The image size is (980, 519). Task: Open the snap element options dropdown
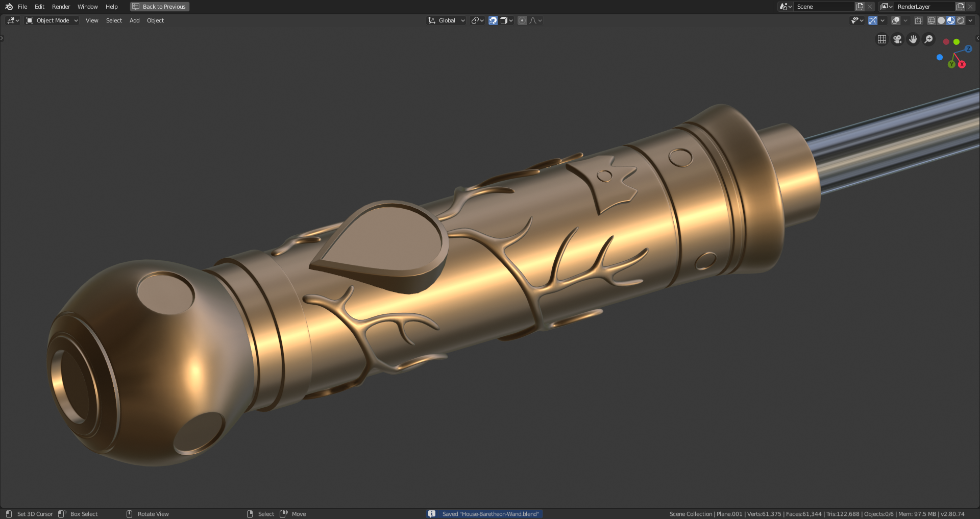[x=507, y=20]
